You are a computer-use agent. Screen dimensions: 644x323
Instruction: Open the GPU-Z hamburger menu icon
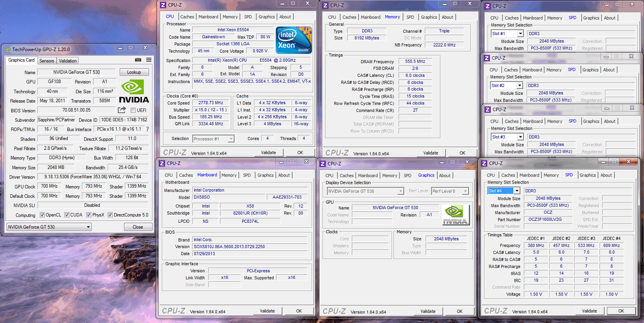point(149,60)
